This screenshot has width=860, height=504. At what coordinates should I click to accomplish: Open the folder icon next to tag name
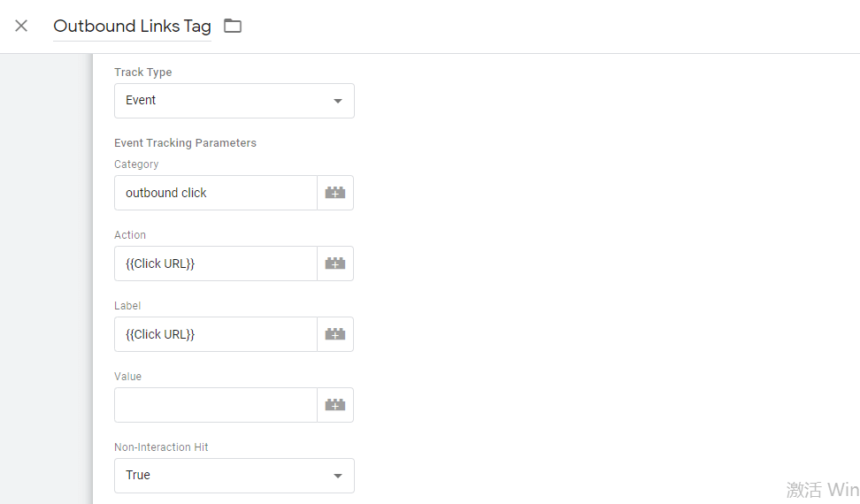pyautogui.click(x=233, y=26)
